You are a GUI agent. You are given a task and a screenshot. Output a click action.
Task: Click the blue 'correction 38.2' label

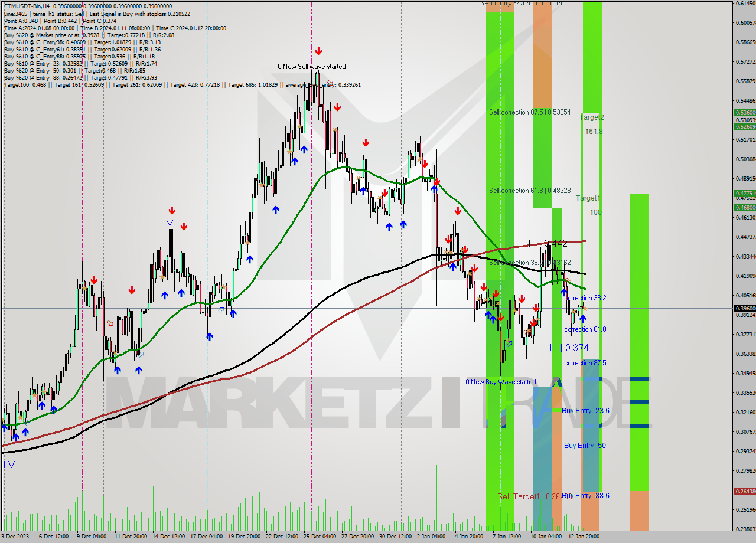pos(585,299)
